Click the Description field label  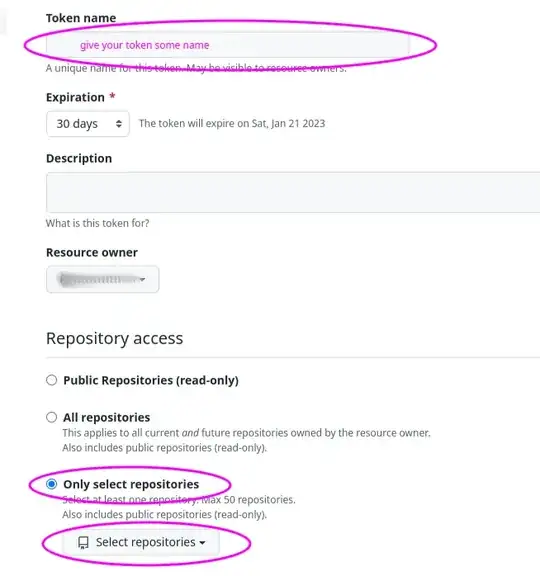[x=79, y=158]
